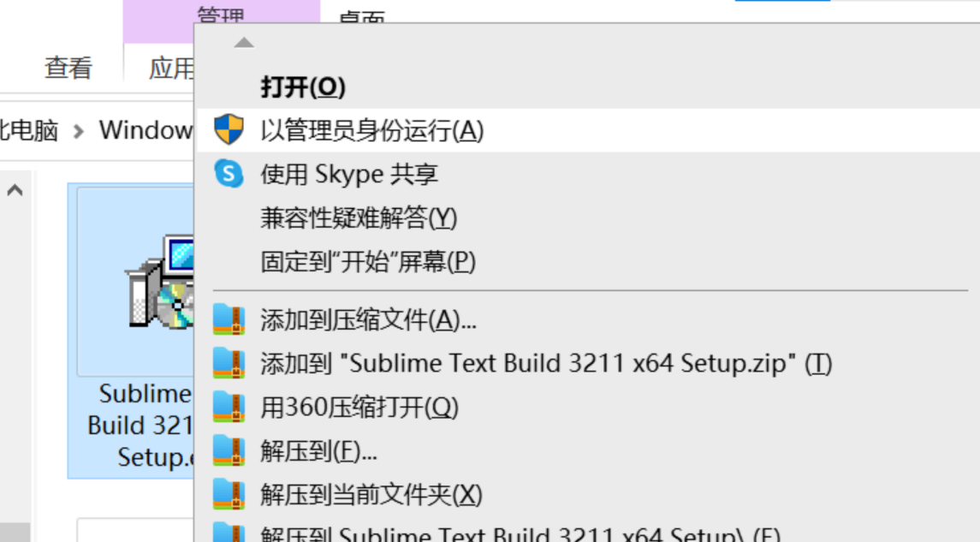Image resolution: width=980 pixels, height=542 pixels.
Task: Launch 兼容性疑难解答 troubleshooter
Action: coord(358,218)
